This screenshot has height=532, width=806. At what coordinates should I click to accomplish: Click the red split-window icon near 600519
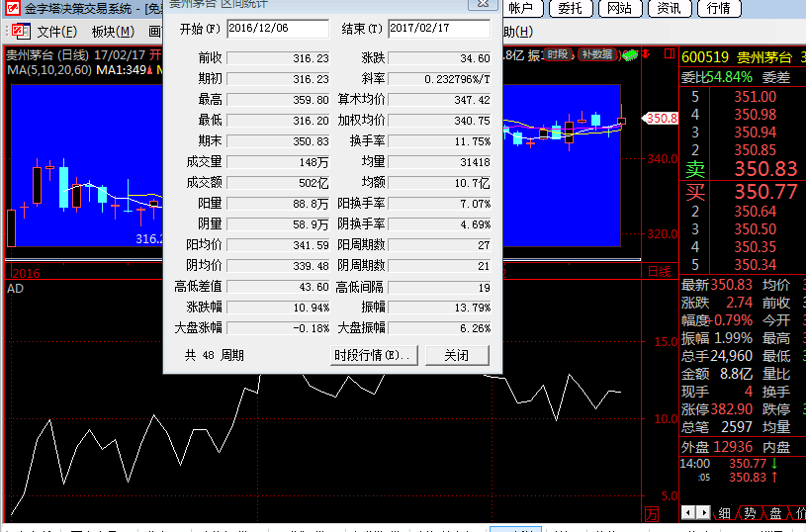coord(669,53)
